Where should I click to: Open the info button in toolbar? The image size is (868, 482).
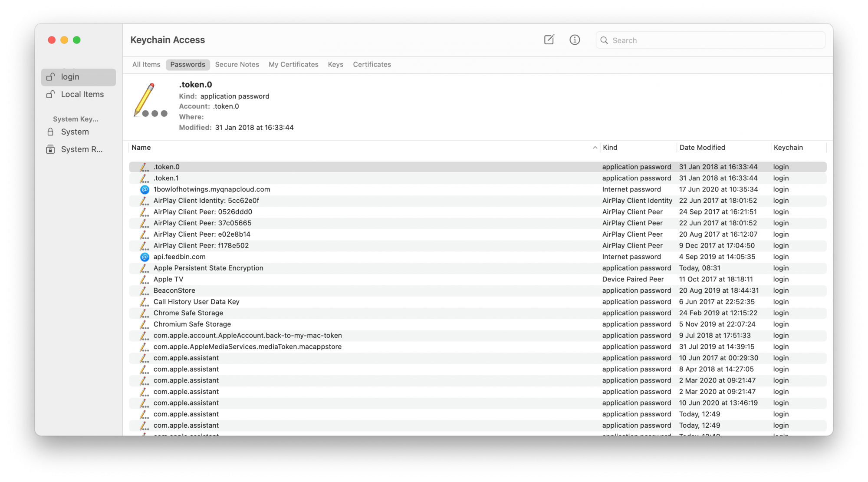pos(575,40)
